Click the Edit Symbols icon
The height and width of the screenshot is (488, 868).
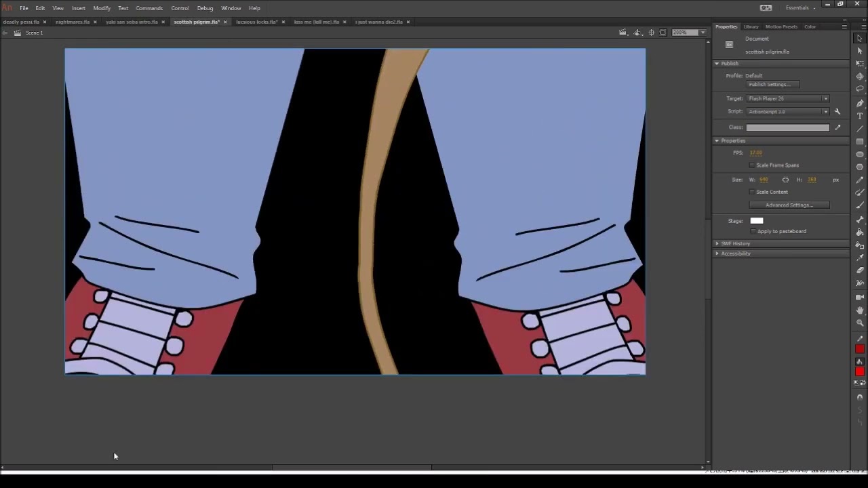pos(637,33)
